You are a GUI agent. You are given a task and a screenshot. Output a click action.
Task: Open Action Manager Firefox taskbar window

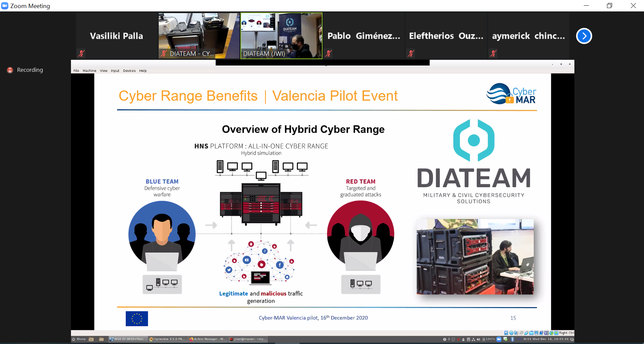point(207,339)
